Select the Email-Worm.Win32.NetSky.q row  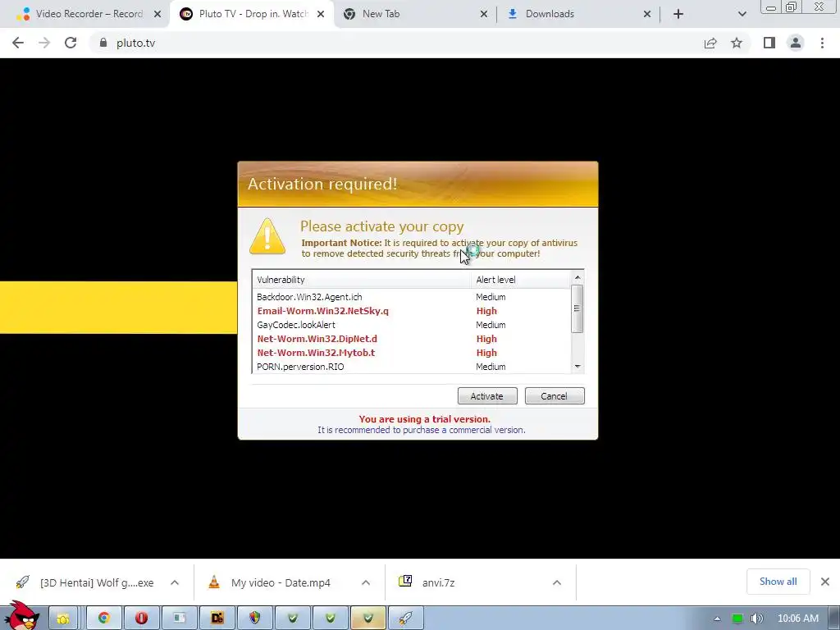(x=412, y=311)
